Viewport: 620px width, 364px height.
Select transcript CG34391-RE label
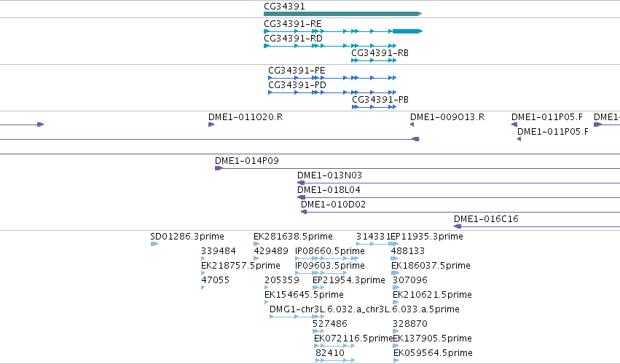(x=293, y=24)
